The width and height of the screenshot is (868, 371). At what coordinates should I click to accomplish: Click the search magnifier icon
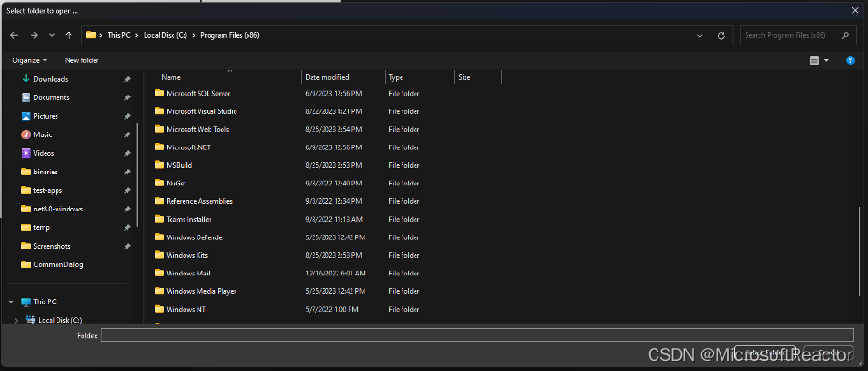point(845,35)
